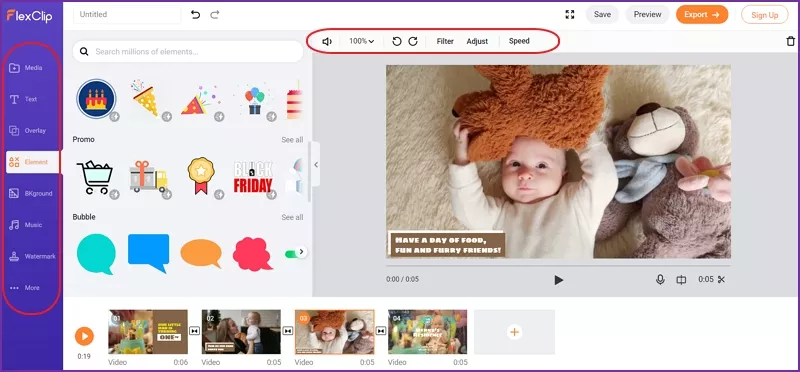Click the preview progress bar

click(558, 265)
